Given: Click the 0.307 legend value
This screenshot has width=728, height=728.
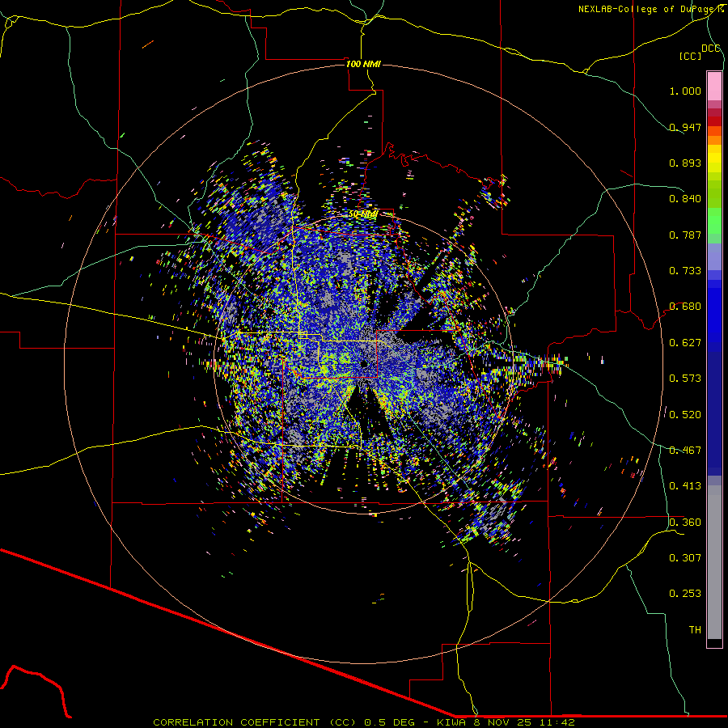Looking at the screenshot, I should click(685, 558).
